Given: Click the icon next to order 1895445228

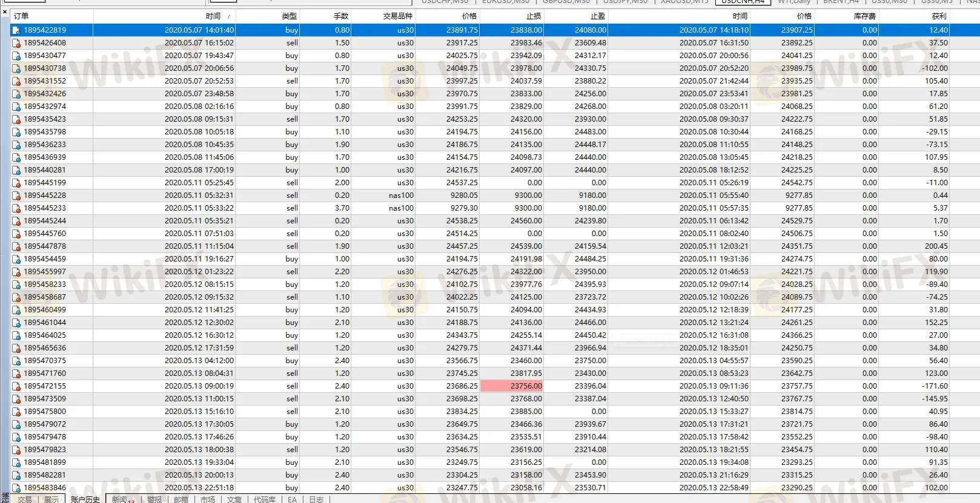Looking at the screenshot, I should pyautogui.click(x=16, y=196).
